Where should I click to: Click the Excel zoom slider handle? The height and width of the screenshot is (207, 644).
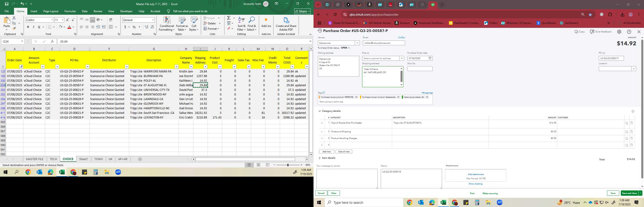[x=288, y=165]
